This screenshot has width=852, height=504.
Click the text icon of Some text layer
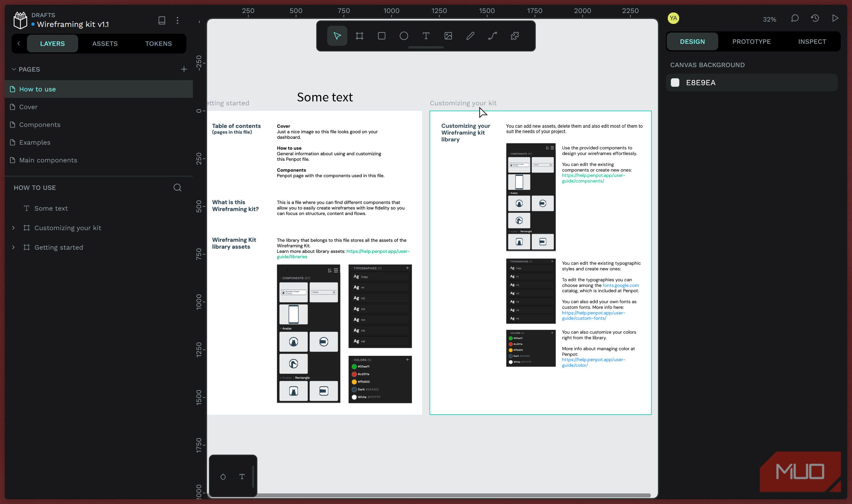click(x=27, y=208)
